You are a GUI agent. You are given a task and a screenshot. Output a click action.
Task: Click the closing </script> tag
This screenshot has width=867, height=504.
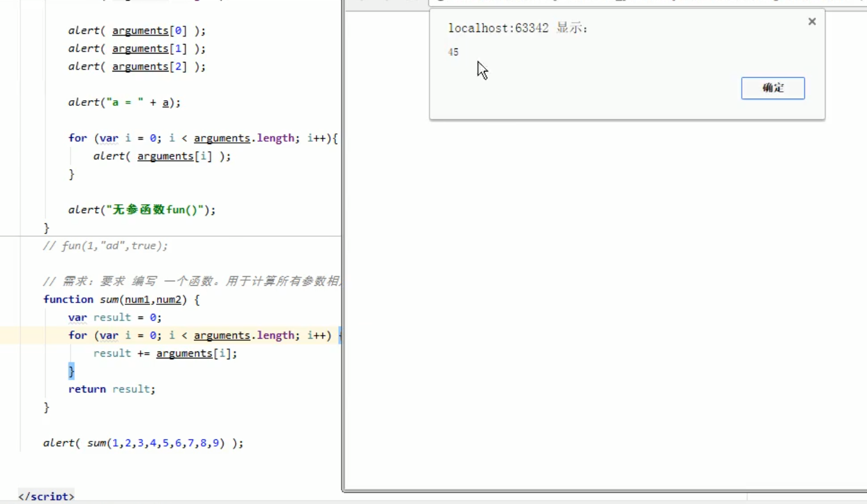[46, 496]
